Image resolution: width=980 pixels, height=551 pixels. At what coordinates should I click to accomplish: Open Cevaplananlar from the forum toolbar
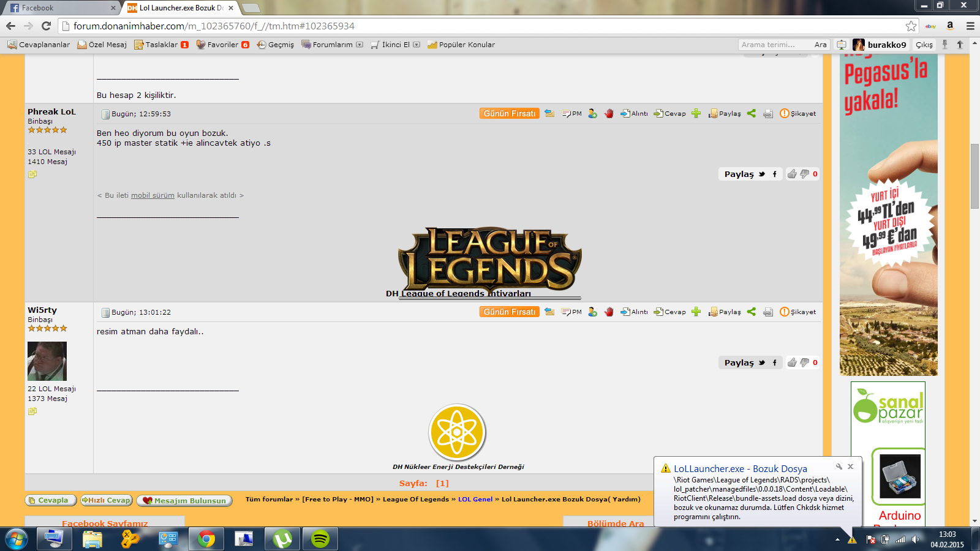[x=39, y=45]
